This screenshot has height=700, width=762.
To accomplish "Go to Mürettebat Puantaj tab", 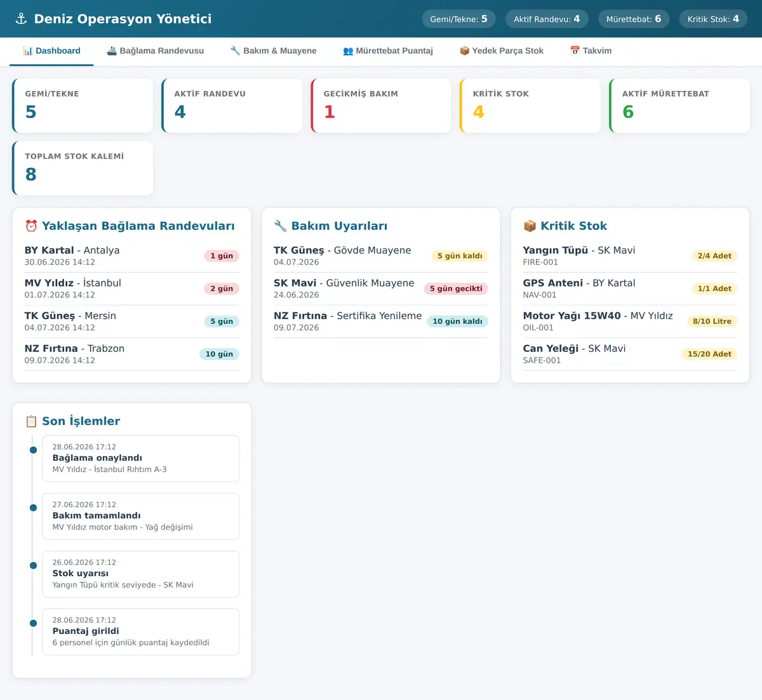I will pos(388,51).
